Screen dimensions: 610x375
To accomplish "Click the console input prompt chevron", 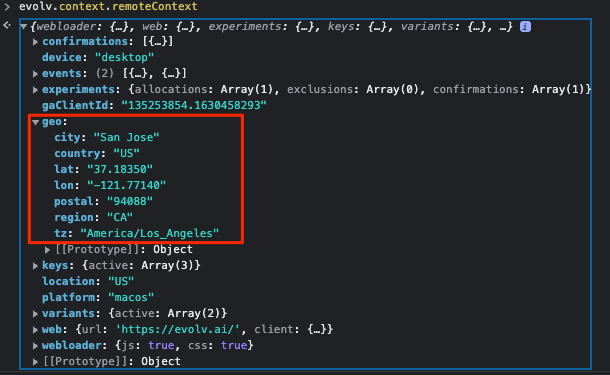I will 7,6.
